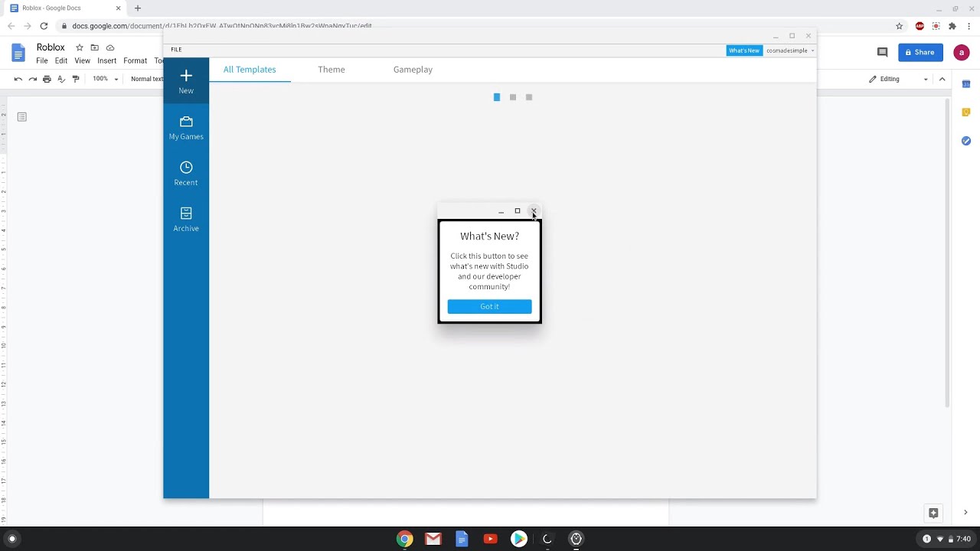This screenshot has height=551, width=980.
Task: Open the comment history icon in Docs
Action: pyautogui.click(x=882, y=52)
